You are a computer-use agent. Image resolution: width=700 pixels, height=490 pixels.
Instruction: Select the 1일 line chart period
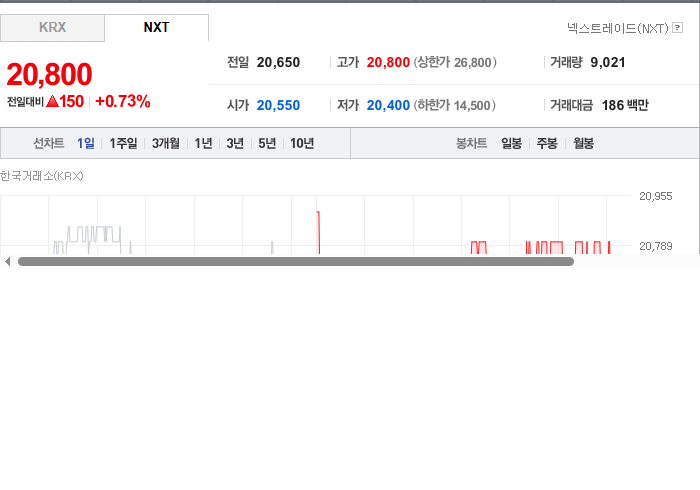click(85, 143)
